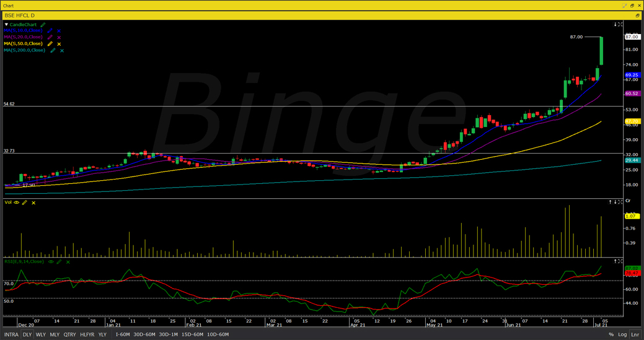
Task: Maximize the RSI panel
Action: coord(620,261)
